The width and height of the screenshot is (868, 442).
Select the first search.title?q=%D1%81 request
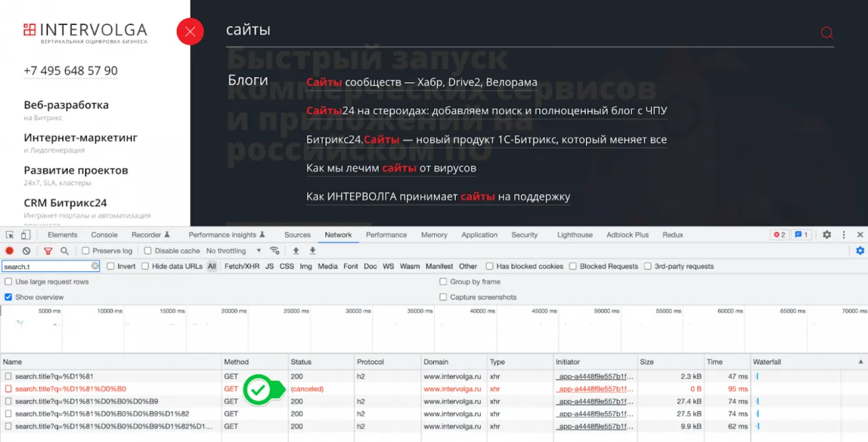(434, 376)
